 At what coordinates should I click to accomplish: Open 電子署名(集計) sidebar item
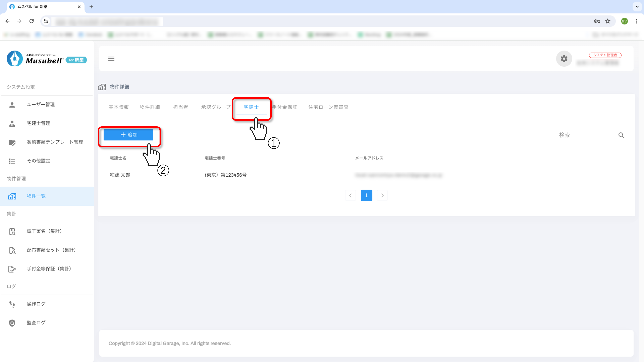pyautogui.click(x=44, y=231)
